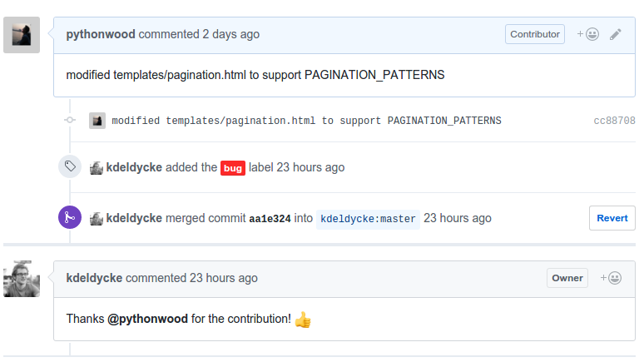
Task: Click the 'commented 23 hours ago' timestamp
Action: click(x=191, y=278)
